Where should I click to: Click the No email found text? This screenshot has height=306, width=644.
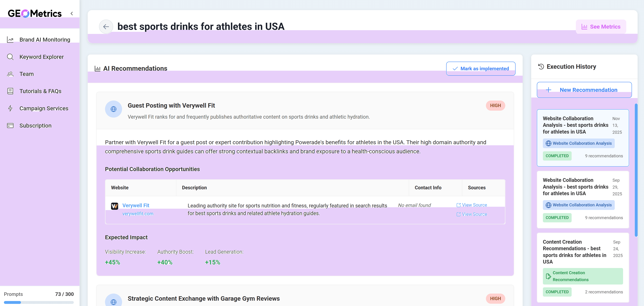point(414,205)
